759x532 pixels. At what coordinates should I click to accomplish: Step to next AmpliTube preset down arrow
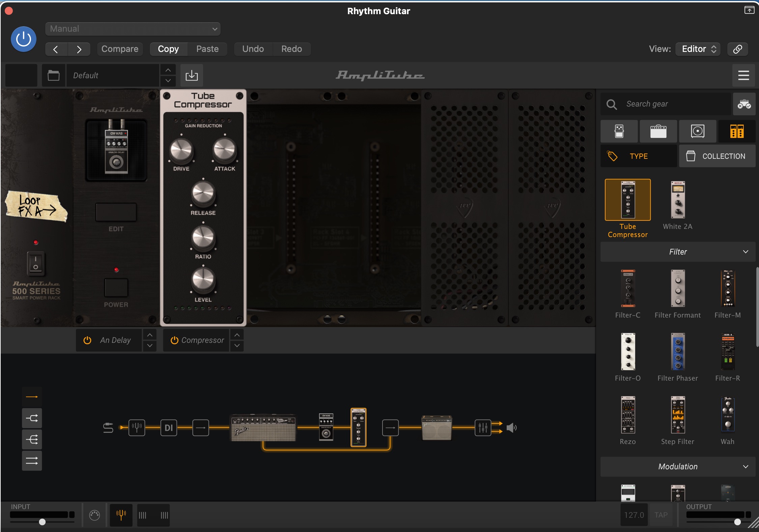(168, 81)
